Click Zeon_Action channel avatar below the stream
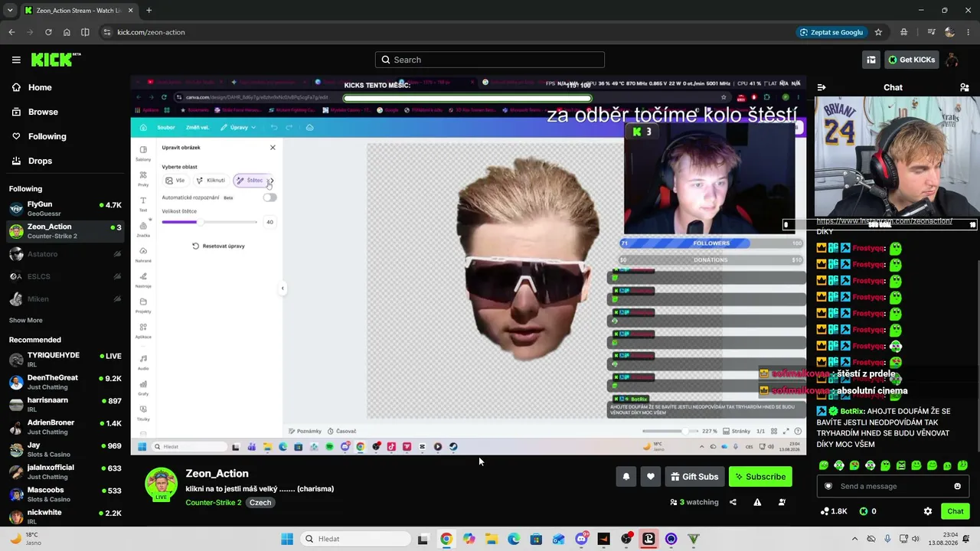This screenshot has width=980, height=551. (x=162, y=484)
